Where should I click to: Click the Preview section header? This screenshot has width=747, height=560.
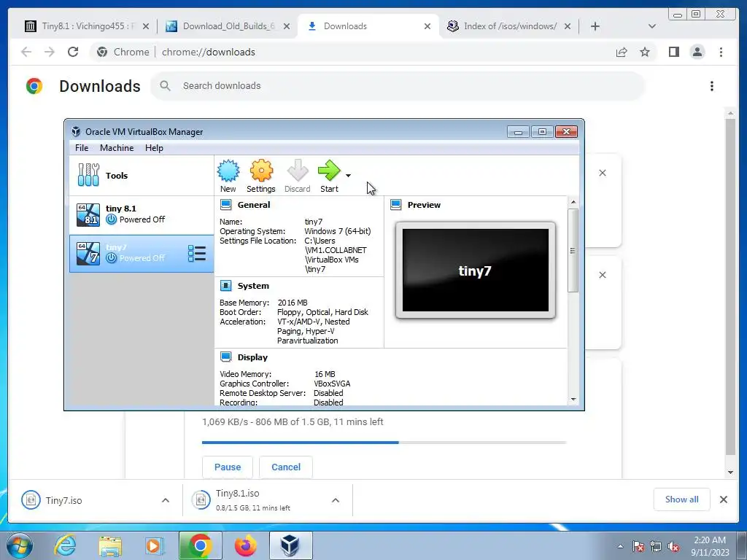424,205
